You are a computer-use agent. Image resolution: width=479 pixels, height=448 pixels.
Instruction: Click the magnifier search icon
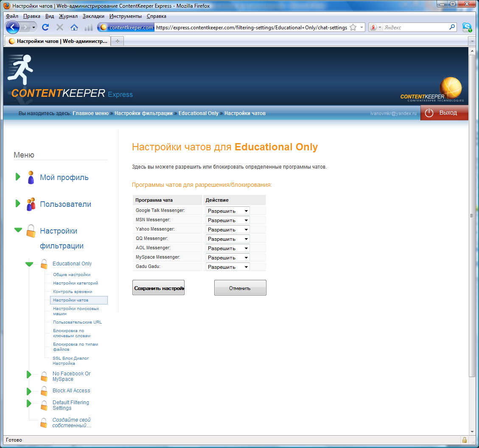click(x=452, y=27)
